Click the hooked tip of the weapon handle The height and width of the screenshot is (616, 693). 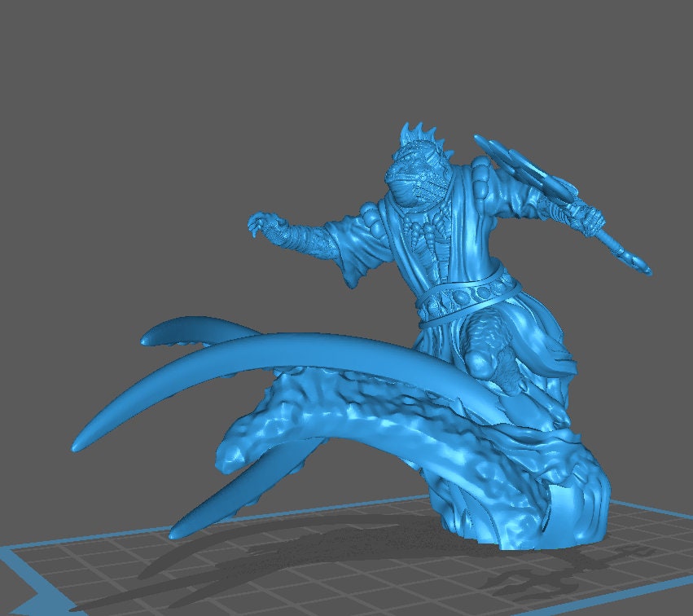click(639, 265)
